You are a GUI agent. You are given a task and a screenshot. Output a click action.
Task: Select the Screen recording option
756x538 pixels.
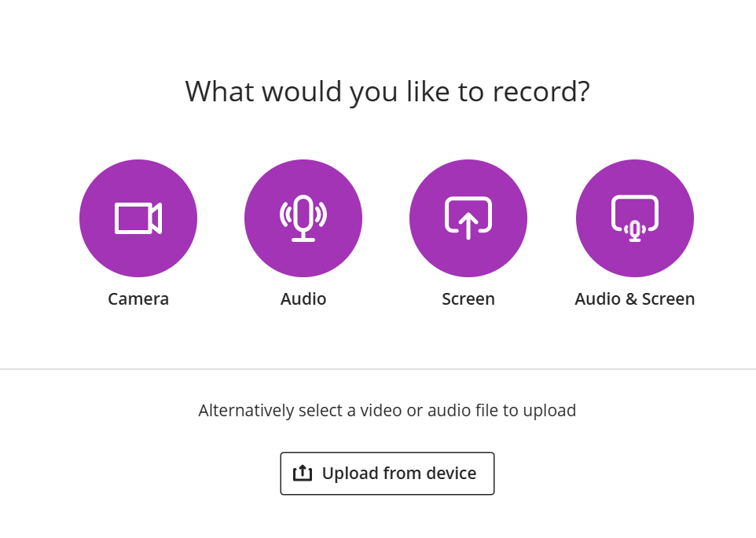pos(468,218)
